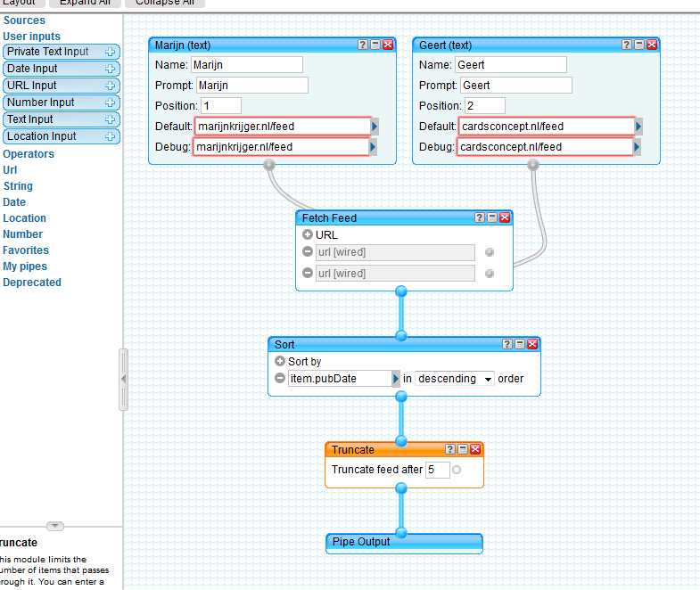Select the Favorites sidebar link
This screenshot has width=700, height=590.
(26, 250)
